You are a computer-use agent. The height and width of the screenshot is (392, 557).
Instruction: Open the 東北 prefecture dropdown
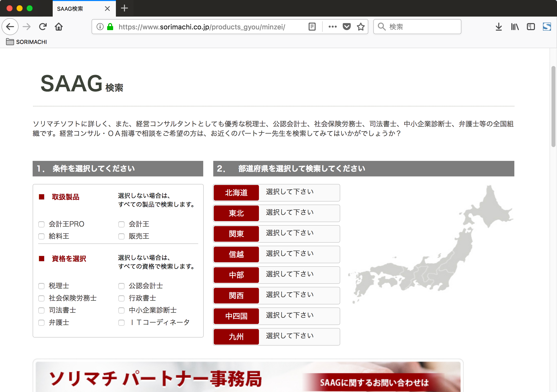point(299,213)
